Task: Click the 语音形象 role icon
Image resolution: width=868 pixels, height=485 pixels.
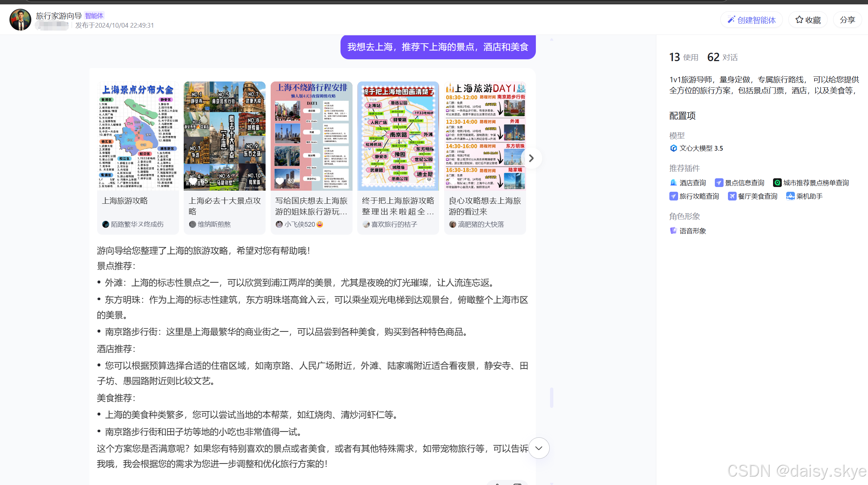Action: 673,231
